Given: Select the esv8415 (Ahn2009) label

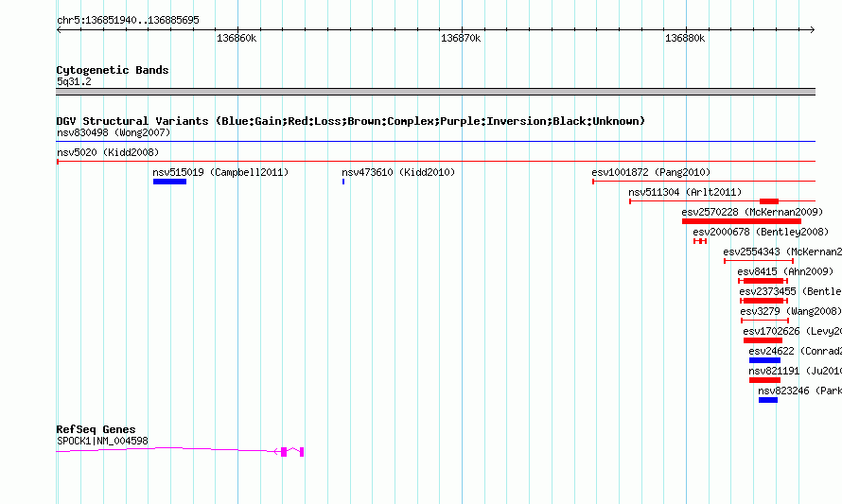Looking at the screenshot, I should [785, 271].
